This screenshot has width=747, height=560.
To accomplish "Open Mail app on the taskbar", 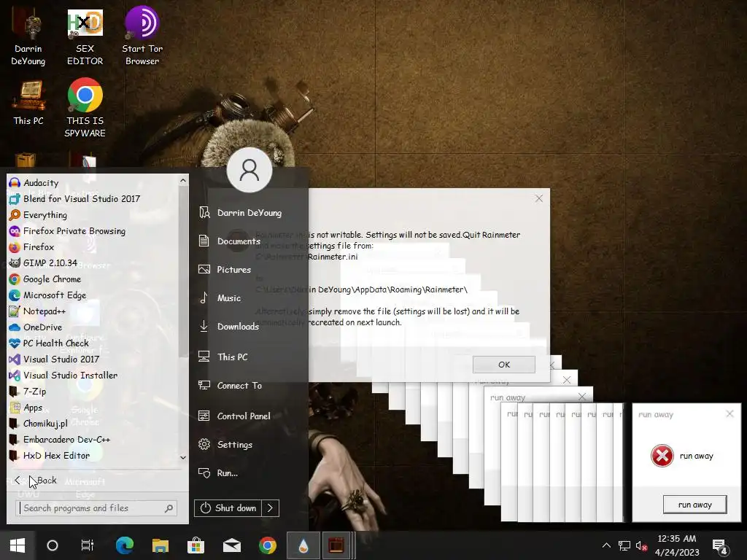I will click(232, 545).
